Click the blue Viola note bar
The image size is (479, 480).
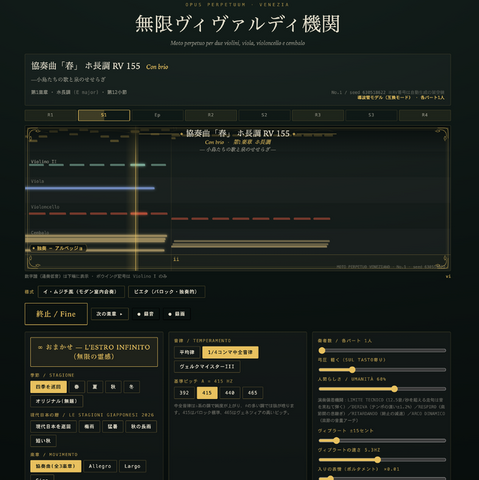[90, 188]
